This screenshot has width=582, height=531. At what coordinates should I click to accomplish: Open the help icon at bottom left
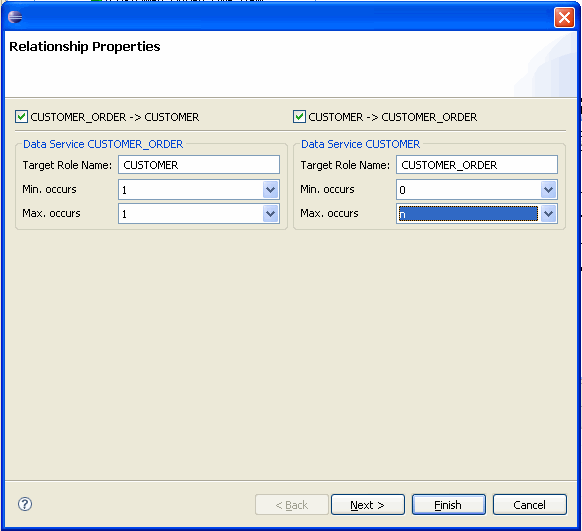click(25, 504)
